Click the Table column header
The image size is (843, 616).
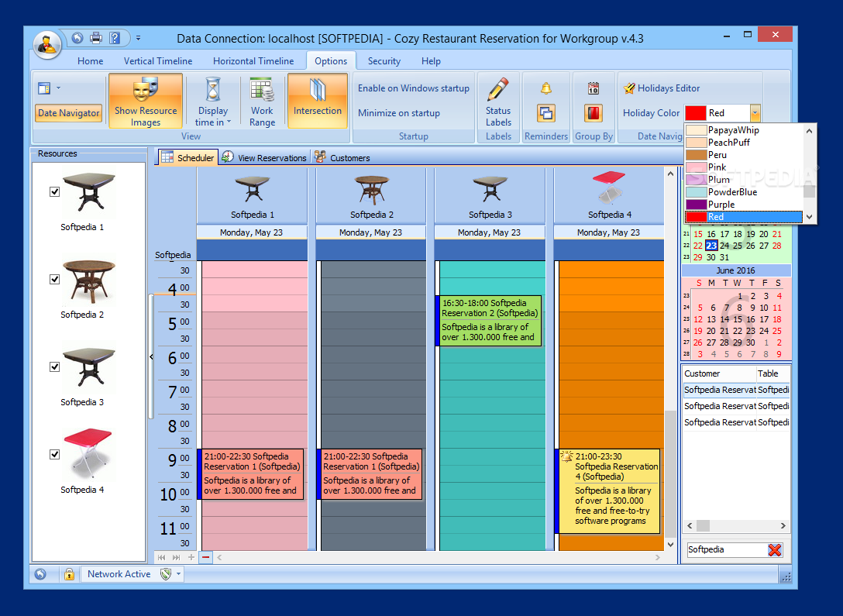[772, 373]
